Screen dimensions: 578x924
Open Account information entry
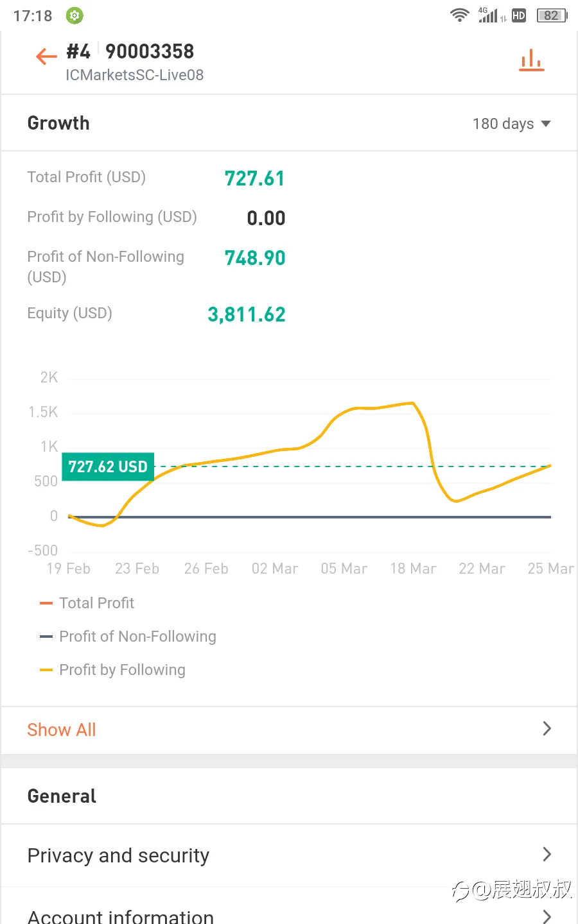click(289, 909)
